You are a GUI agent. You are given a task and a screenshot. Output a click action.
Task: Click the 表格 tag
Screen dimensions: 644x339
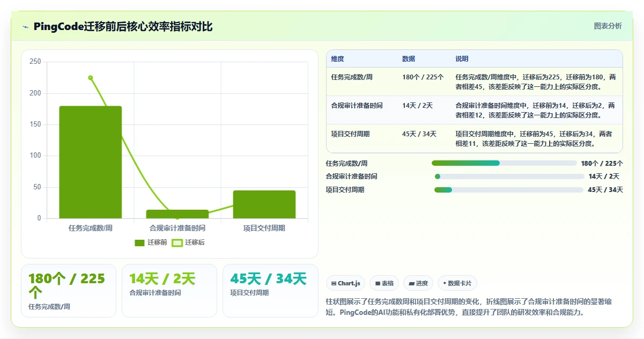[384, 283]
